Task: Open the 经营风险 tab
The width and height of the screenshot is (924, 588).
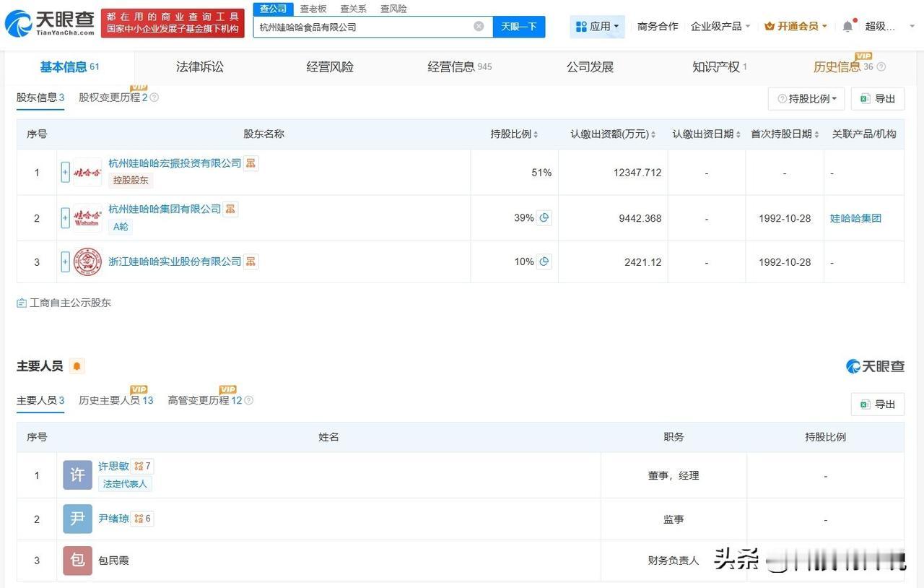Action: coord(330,67)
